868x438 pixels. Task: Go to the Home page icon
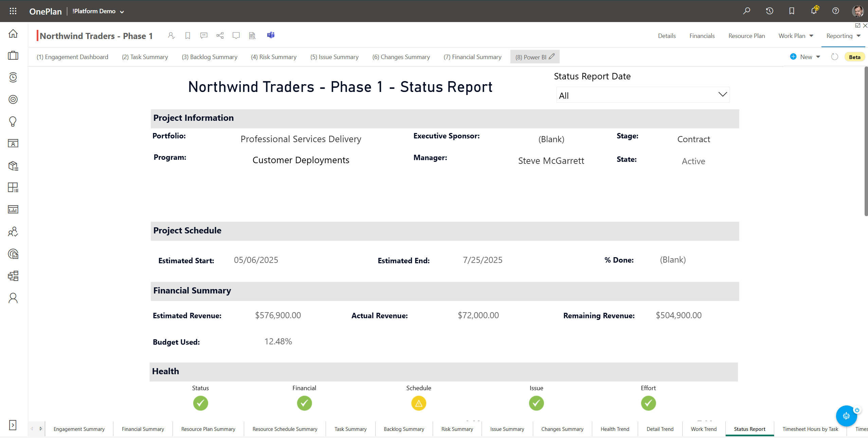pyautogui.click(x=13, y=34)
